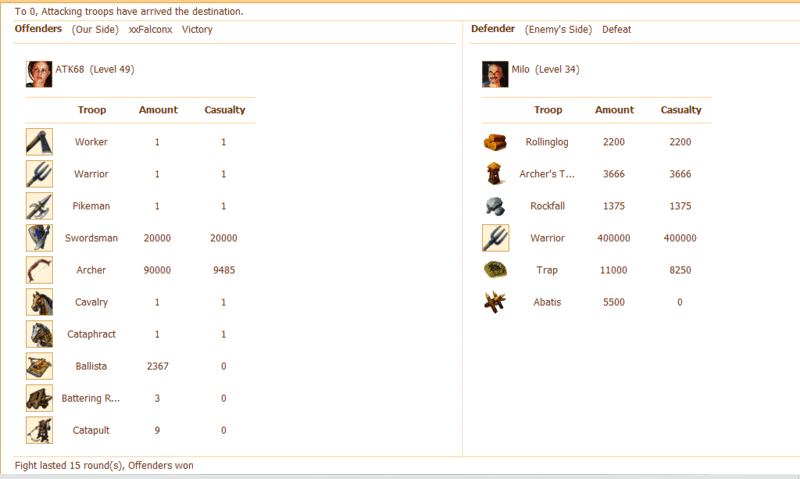Open Milo hero portrait

[495, 74]
